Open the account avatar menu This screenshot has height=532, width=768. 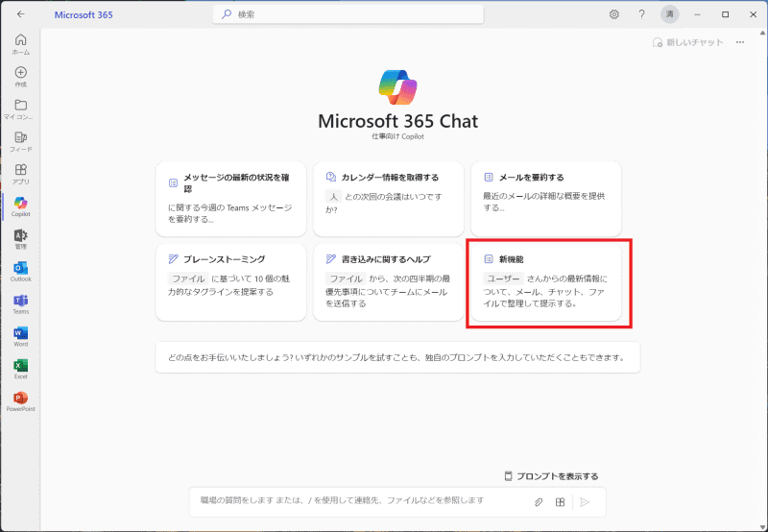tap(669, 14)
